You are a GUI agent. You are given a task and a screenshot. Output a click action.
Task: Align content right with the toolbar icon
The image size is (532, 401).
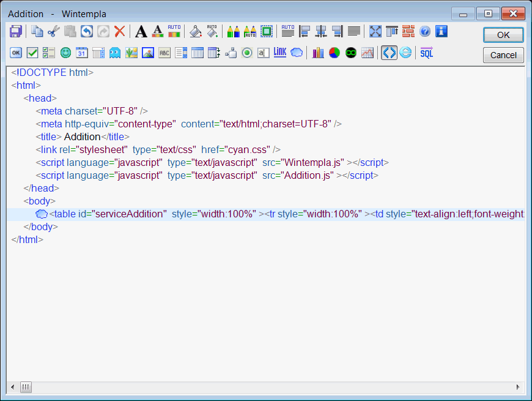click(338, 32)
